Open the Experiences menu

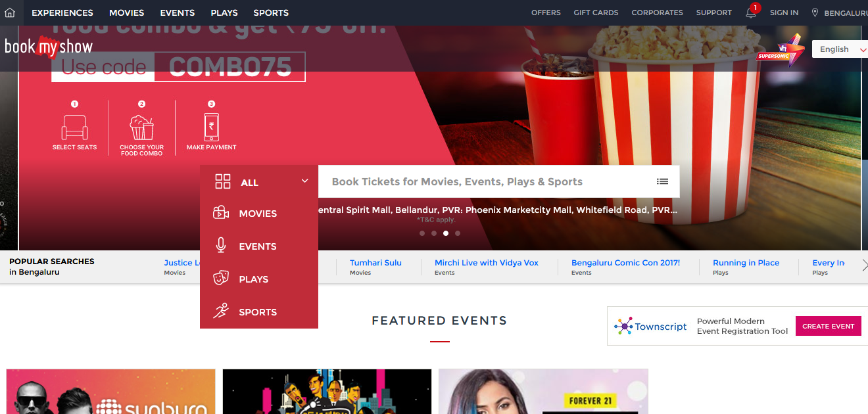click(x=62, y=12)
